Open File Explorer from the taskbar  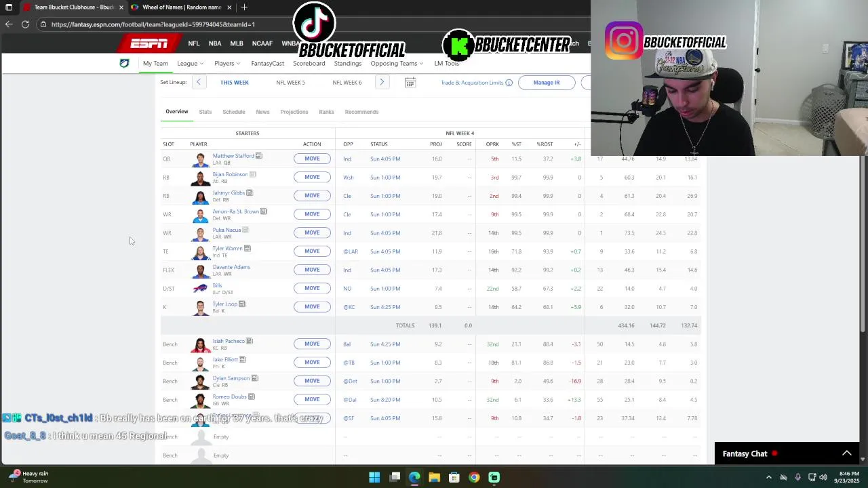point(435,477)
